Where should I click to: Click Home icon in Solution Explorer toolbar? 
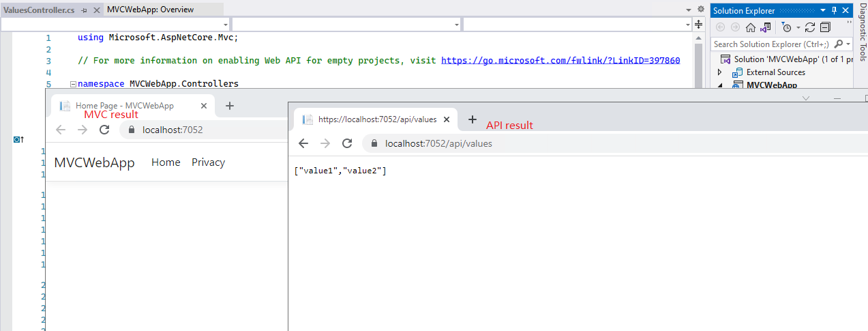tap(750, 27)
